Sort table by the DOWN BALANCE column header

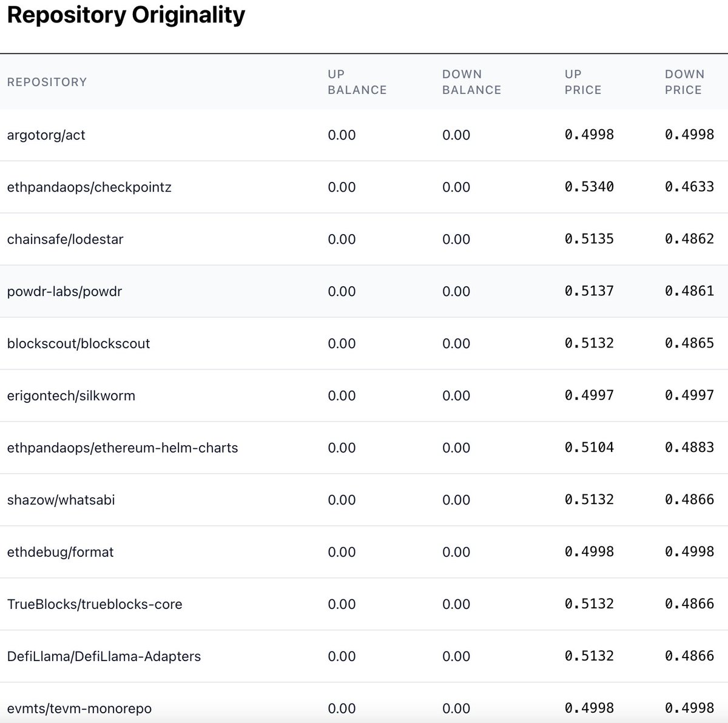(x=471, y=82)
